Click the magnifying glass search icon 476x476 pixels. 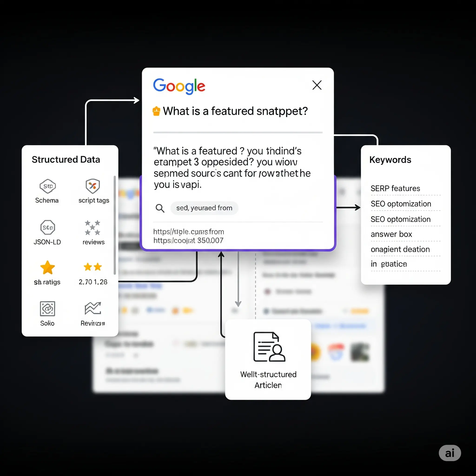[160, 208]
